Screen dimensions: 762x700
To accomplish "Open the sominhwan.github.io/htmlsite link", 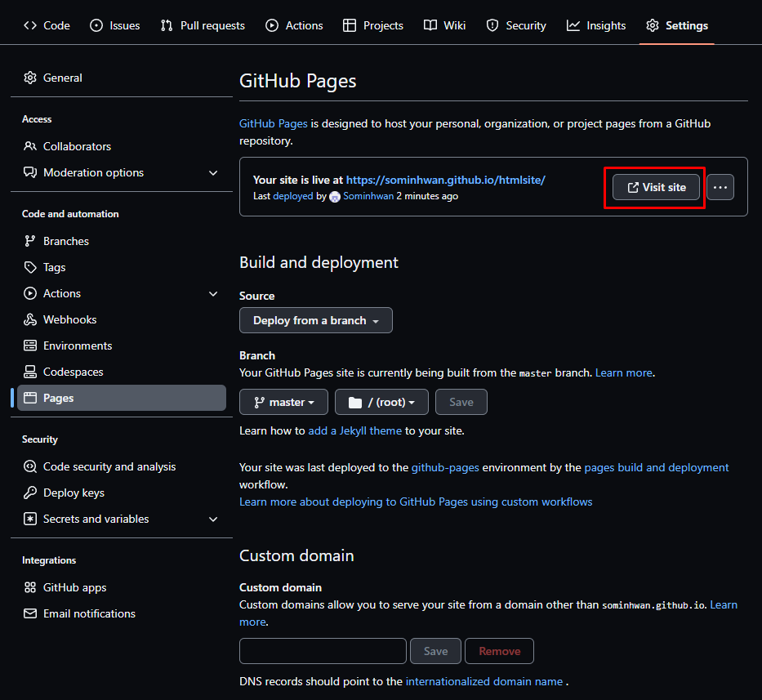I will (446, 180).
